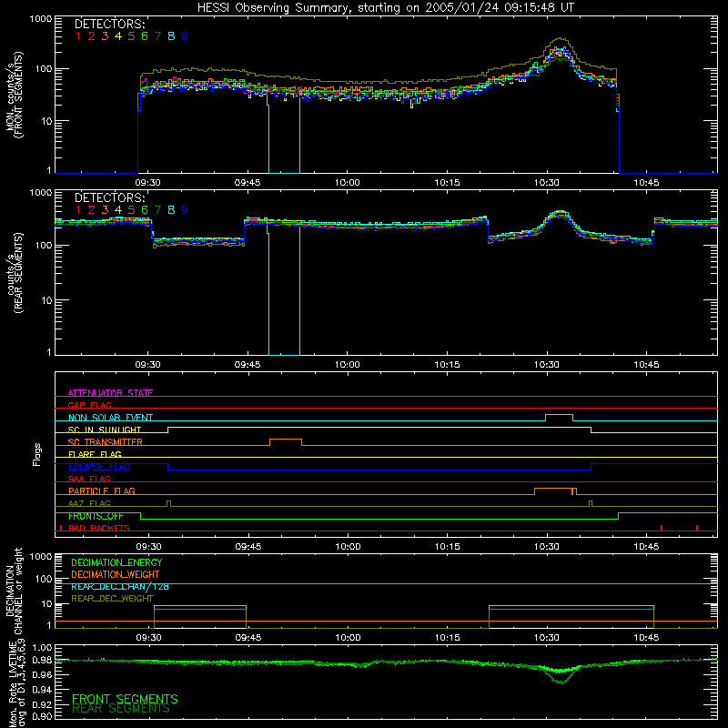Click the SAA_FLAG label
728x728 pixels.
tap(89, 479)
